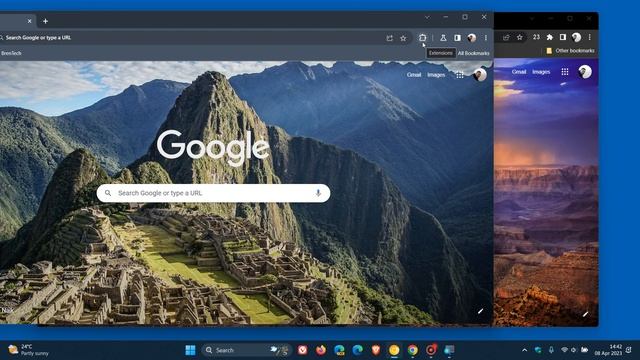Click Customize pencil on Grand Canyon page
The image size is (640, 360).
click(585, 313)
